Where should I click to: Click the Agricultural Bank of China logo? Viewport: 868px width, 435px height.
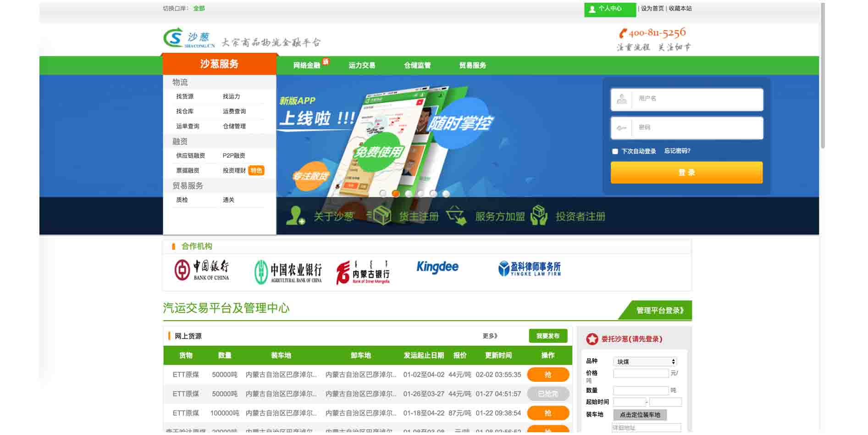[288, 272]
